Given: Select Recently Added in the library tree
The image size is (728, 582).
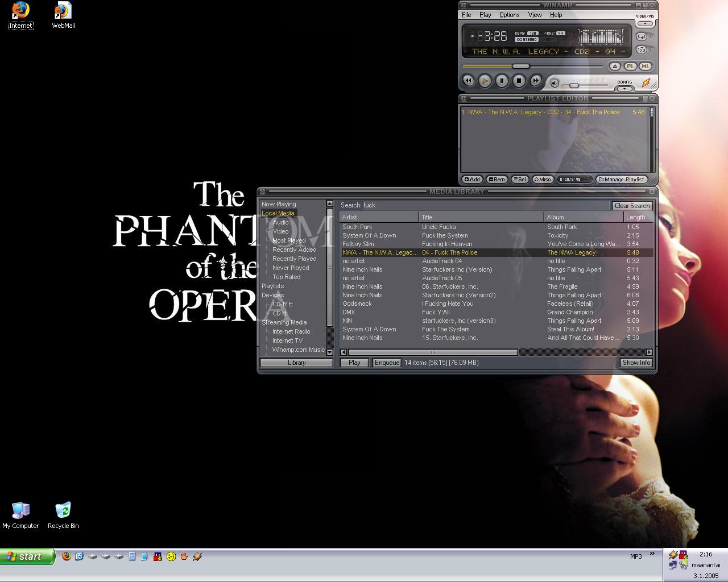Looking at the screenshot, I should click(294, 250).
